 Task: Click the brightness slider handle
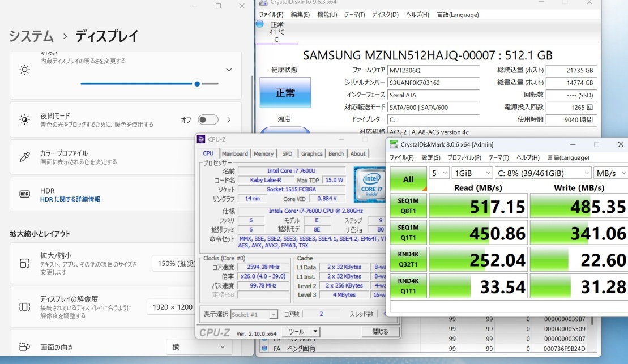[197, 84]
